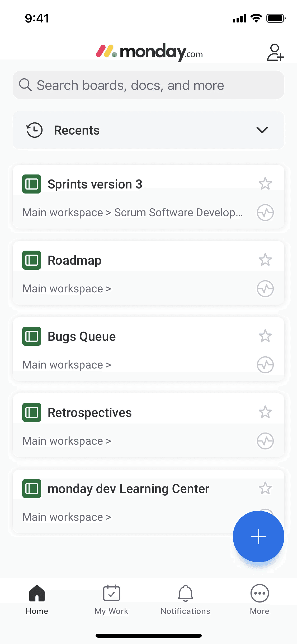Tap Sprints version 3 board icon
The image size is (297, 644).
(32, 184)
